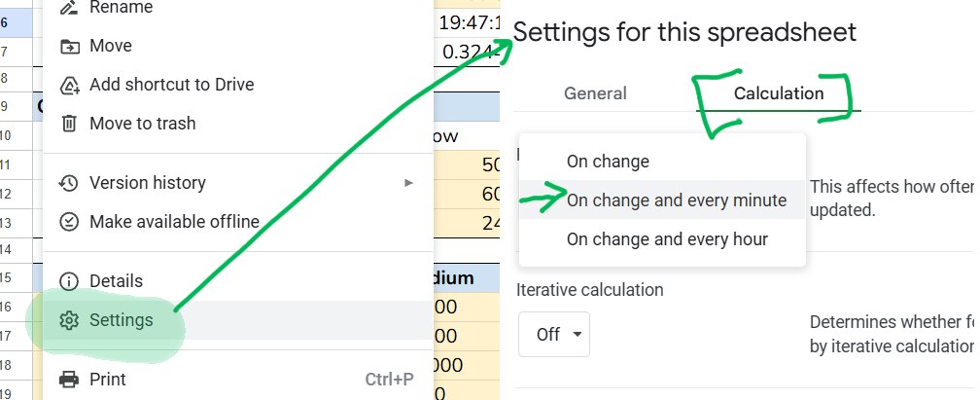This screenshot has width=980, height=400.
Task: Click the Version history clock icon
Action: (x=68, y=183)
